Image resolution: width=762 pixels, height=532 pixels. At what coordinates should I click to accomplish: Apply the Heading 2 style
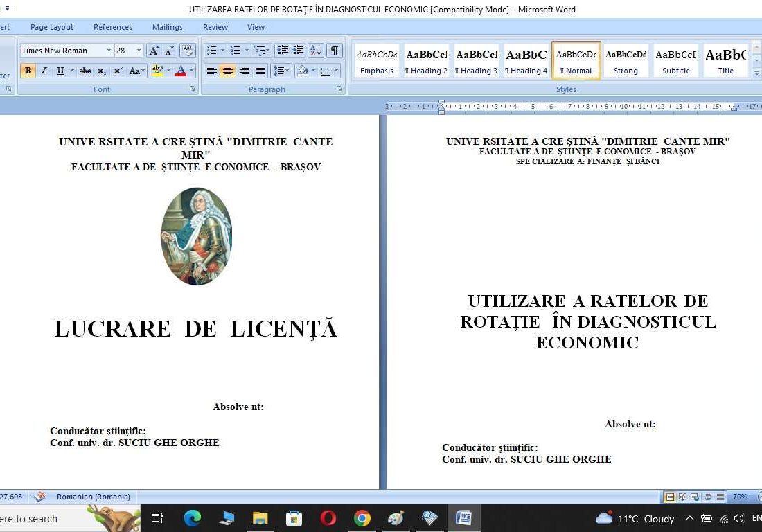pyautogui.click(x=426, y=60)
